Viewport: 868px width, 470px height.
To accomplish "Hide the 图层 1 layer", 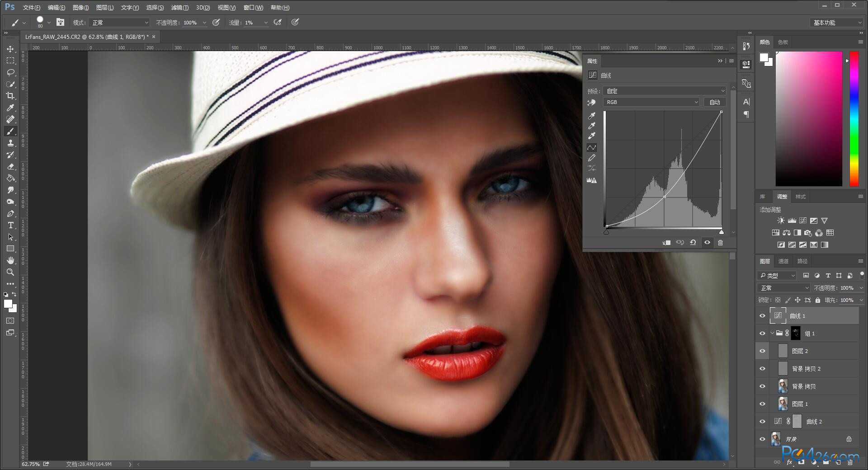I will (762, 404).
